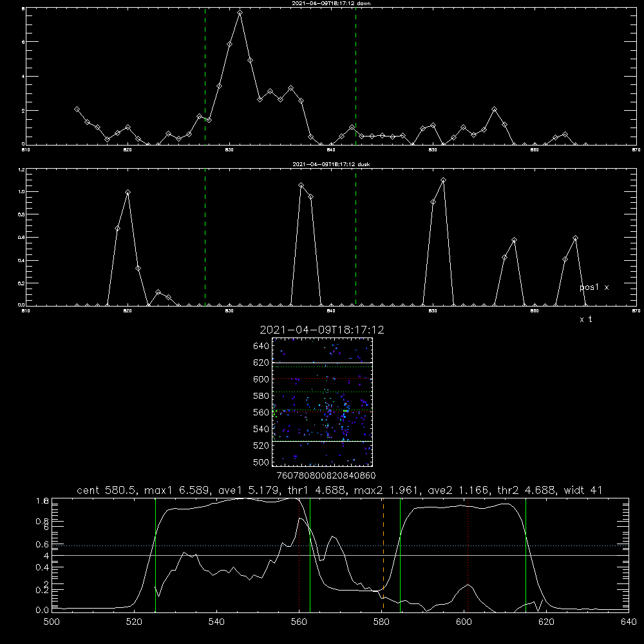Click the '500' y-axis label of the scatter image
Screen dimensions: 644x644
tap(261, 462)
